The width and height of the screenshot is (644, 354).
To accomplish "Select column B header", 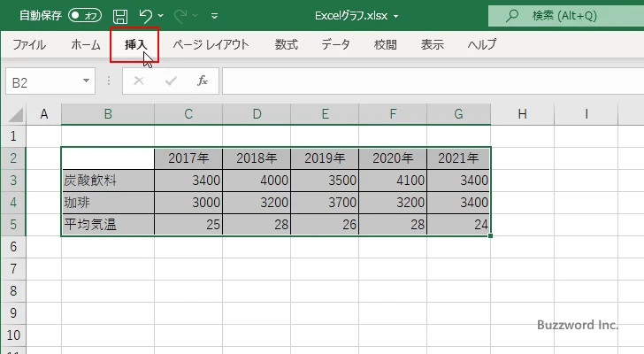I will tap(108, 114).
